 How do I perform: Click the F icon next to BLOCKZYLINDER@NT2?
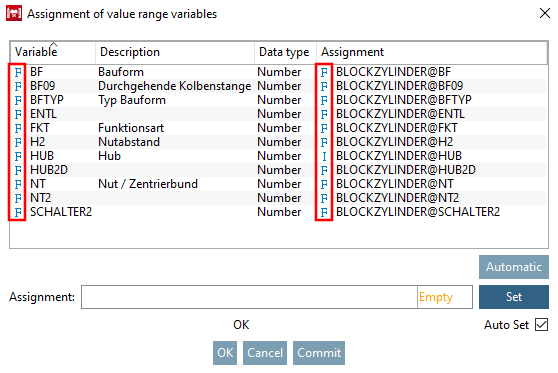coord(324,198)
